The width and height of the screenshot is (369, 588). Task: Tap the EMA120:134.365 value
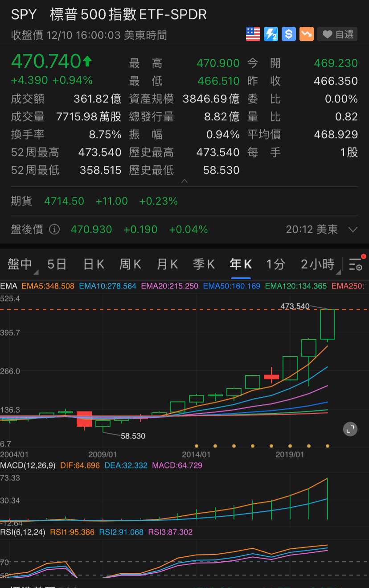tap(296, 286)
